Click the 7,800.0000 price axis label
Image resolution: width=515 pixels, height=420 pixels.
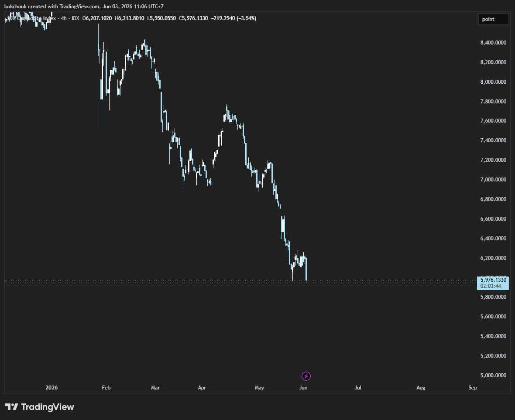click(493, 101)
